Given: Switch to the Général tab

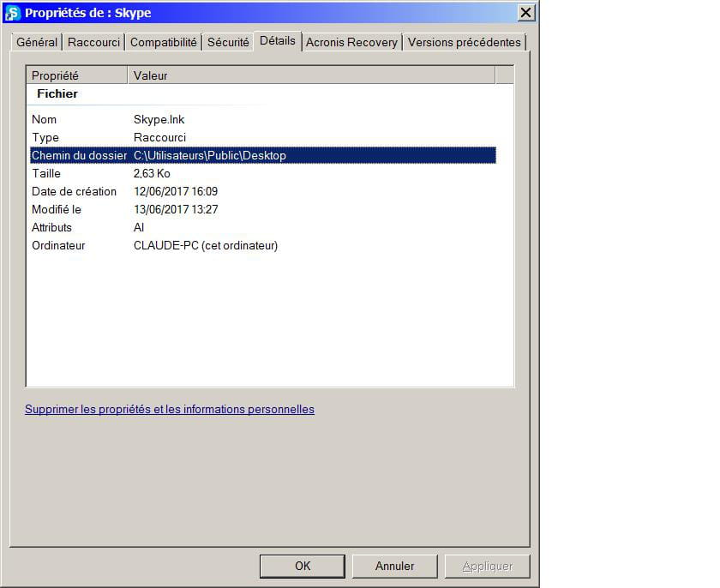Looking at the screenshot, I should 37,42.
